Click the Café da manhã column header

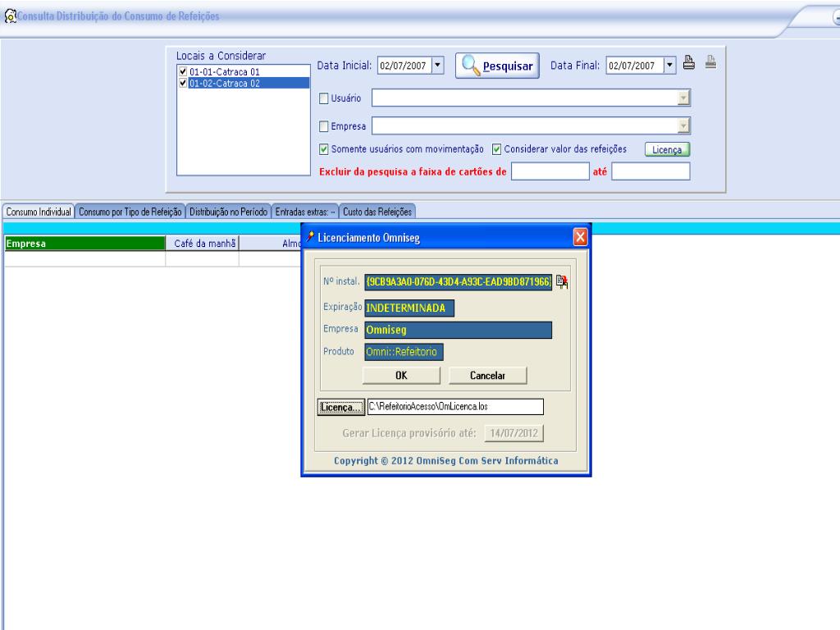pos(203,243)
